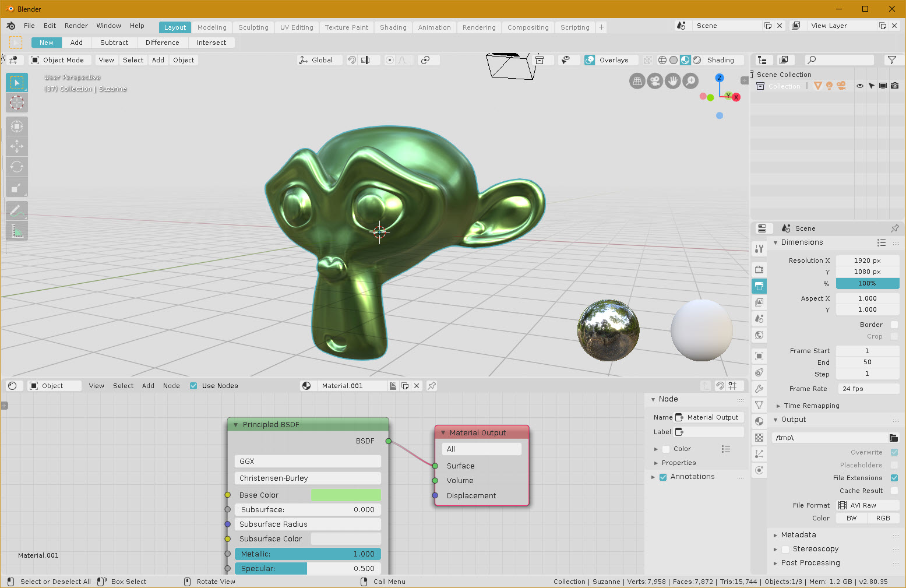Select the Scale tool
Viewport: 906px width, 588px height.
pos(17,187)
